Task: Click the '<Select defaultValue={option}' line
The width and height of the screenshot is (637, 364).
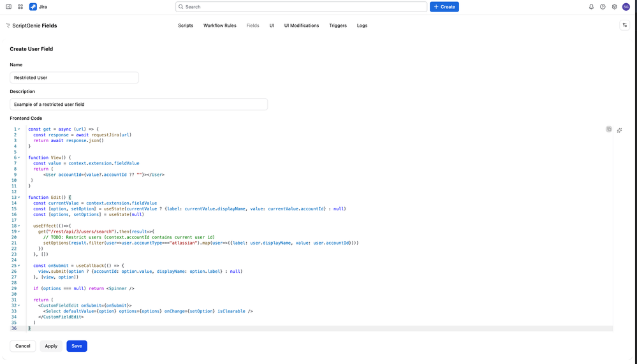Action: click(x=148, y=311)
